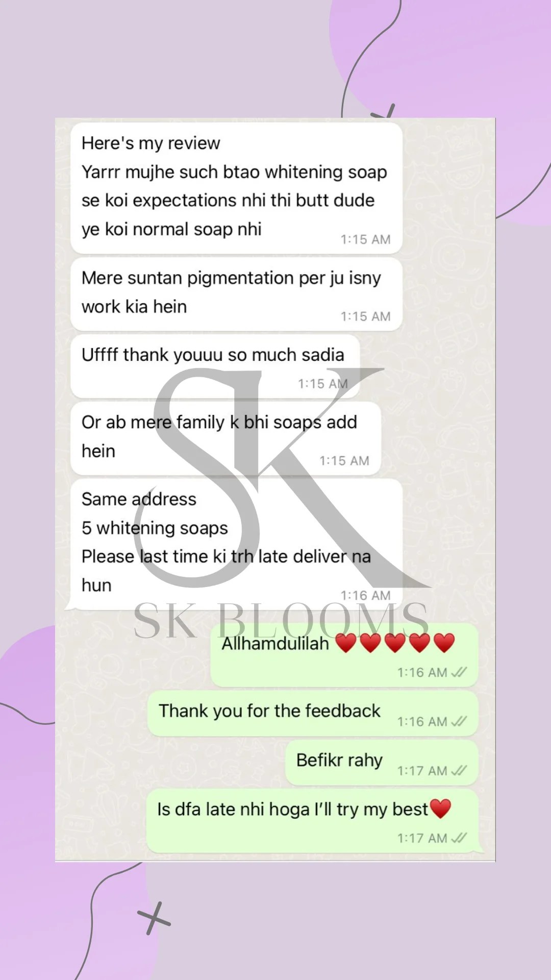Click read ticks on 'Thank you for the feedback'
The width and height of the screenshot is (551, 980).
(x=459, y=721)
